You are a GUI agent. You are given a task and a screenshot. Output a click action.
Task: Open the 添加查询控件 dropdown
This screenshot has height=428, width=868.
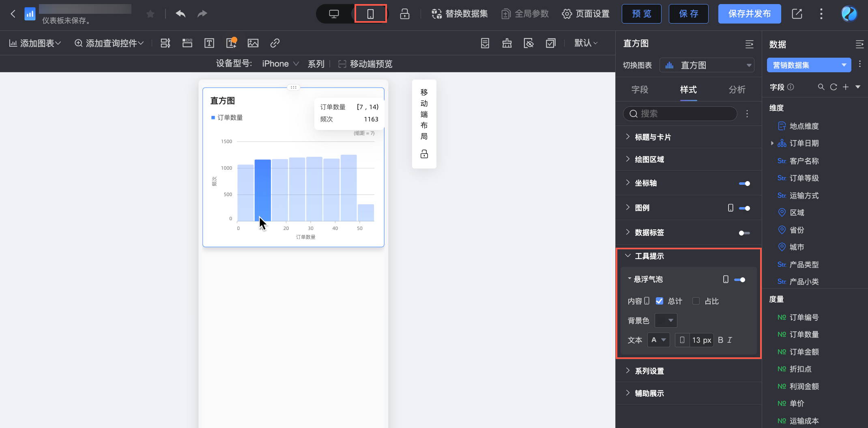click(x=109, y=43)
